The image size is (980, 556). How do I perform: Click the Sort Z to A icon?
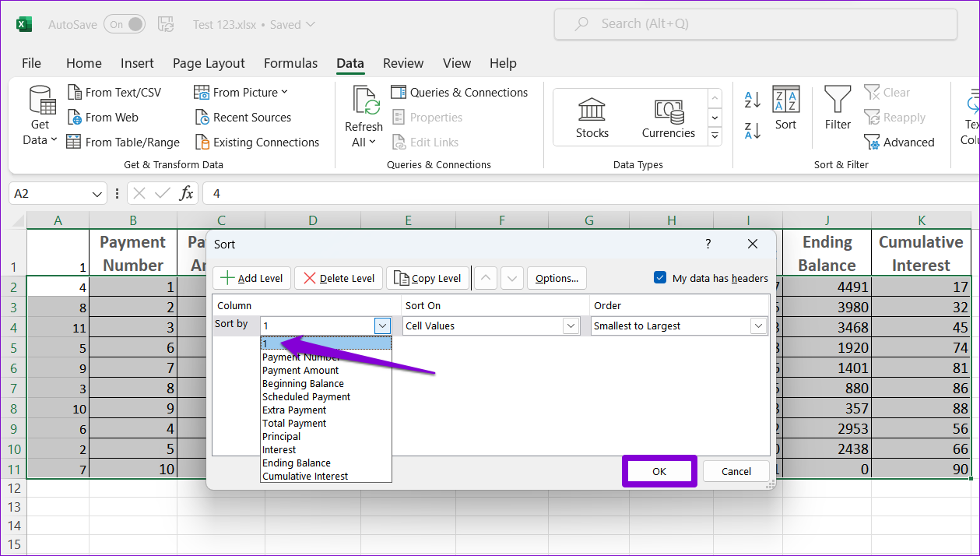click(753, 130)
